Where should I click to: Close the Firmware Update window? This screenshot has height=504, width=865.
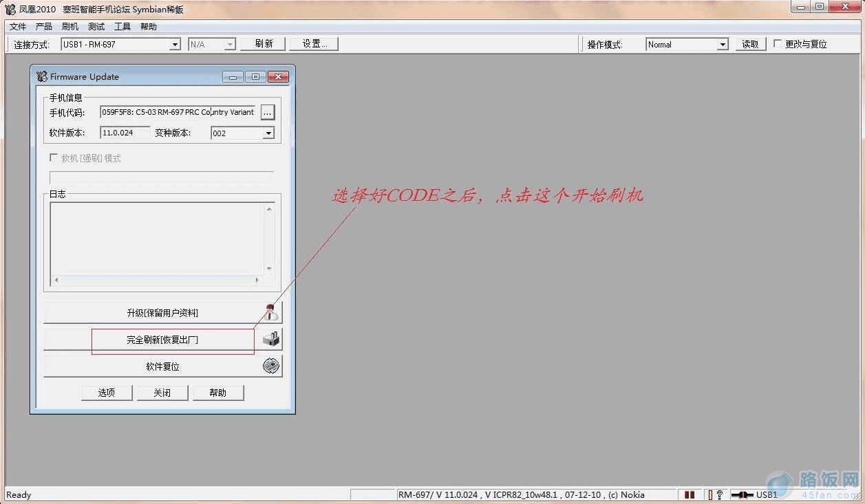coord(278,77)
